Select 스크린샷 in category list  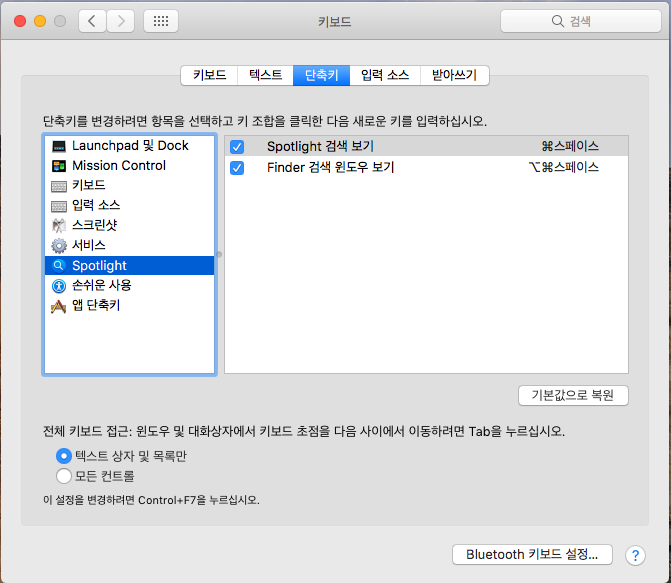(129, 226)
